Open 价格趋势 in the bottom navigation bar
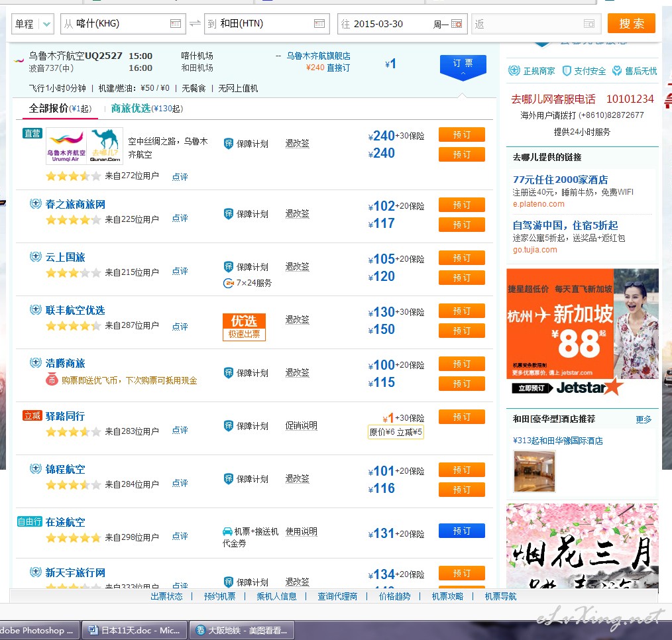This screenshot has height=640, width=672. (x=395, y=596)
